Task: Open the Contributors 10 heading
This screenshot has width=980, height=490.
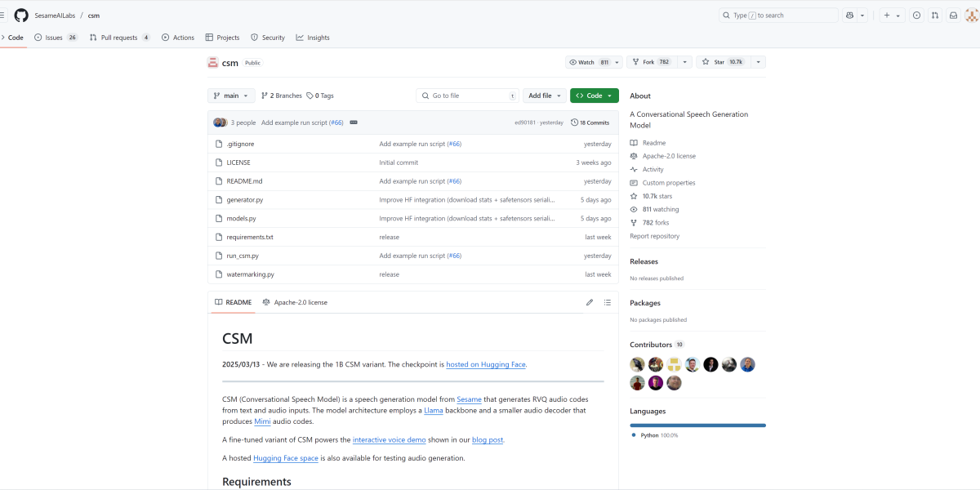Action: click(657, 345)
